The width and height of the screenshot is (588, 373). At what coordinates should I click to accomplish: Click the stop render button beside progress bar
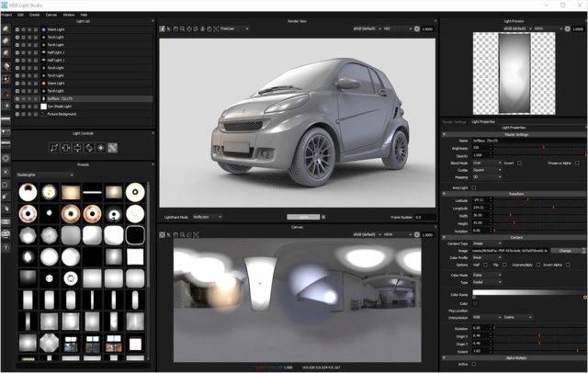[x=322, y=217]
